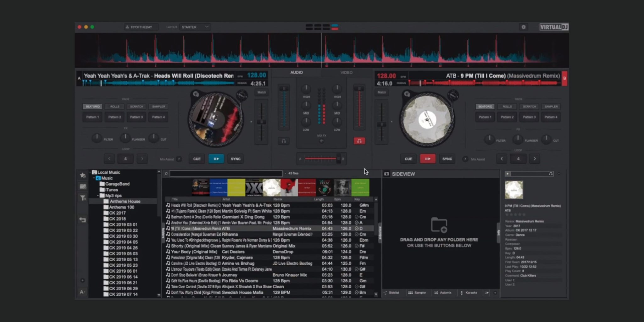
Task: Open VirtualDJ settings gear
Action: 524,27
